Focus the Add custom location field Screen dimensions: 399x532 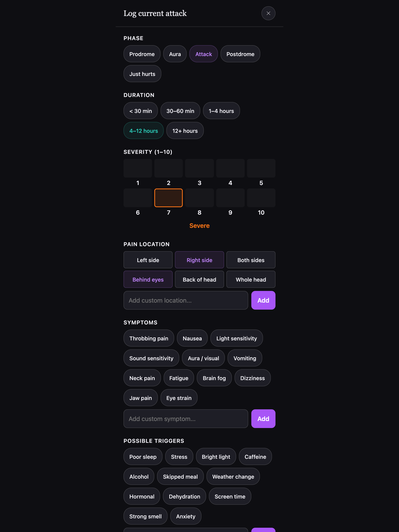[x=186, y=300]
